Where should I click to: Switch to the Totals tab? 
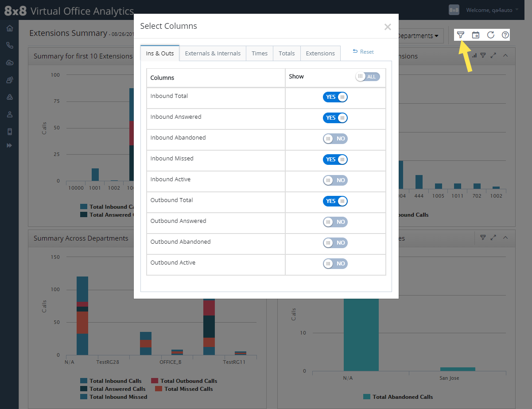point(286,53)
